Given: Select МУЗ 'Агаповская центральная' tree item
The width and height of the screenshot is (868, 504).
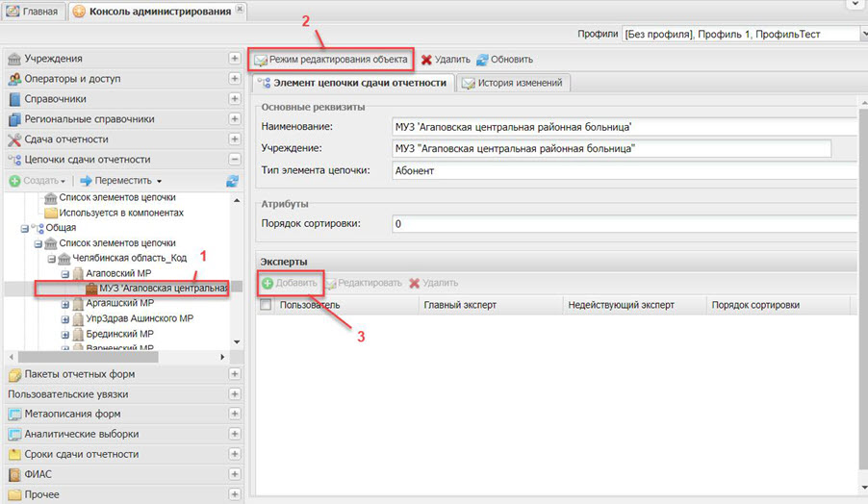Looking at the screenshot, I should coord(162,289).
